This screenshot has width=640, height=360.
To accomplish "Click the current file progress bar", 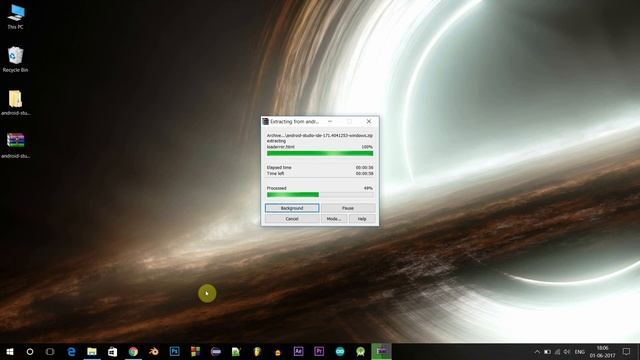I will tap(320, 153).
